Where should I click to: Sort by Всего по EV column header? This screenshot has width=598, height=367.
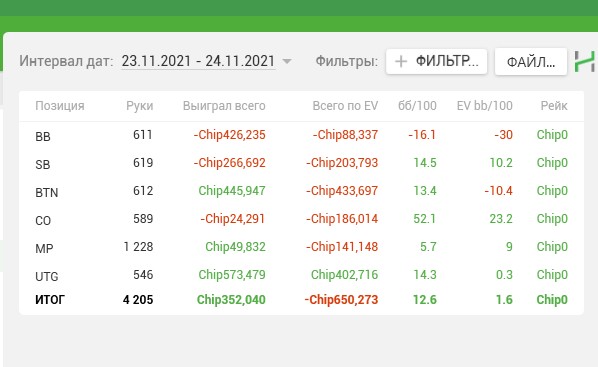pos(345,106)
